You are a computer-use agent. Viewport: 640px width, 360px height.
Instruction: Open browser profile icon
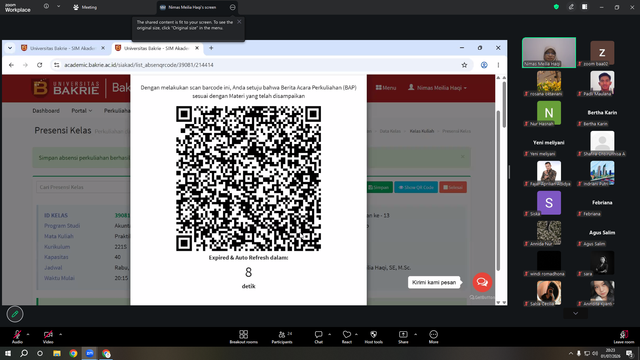tap(484, 65)
